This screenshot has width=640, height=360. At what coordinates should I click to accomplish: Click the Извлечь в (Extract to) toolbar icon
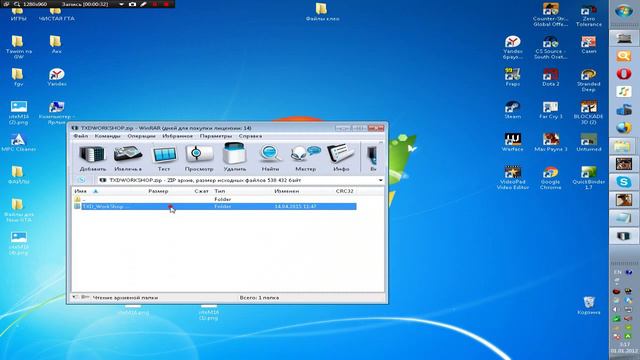pyautogui.click(x=128, y=158)
